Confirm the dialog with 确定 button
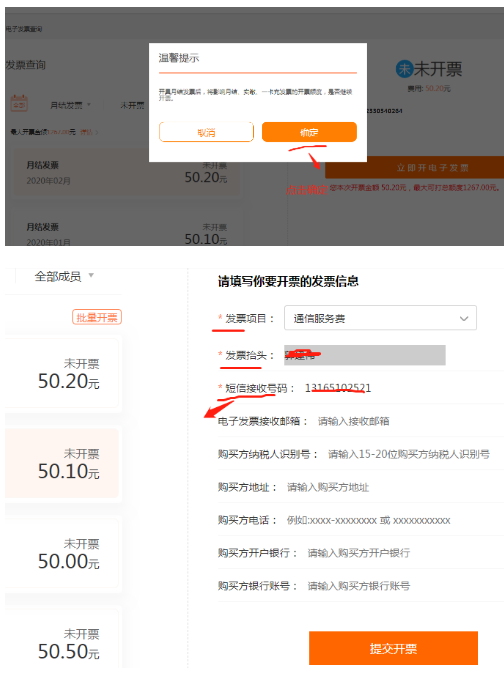Image resolution: width=504 pixels, height=688 pixels. pos(309,132)
